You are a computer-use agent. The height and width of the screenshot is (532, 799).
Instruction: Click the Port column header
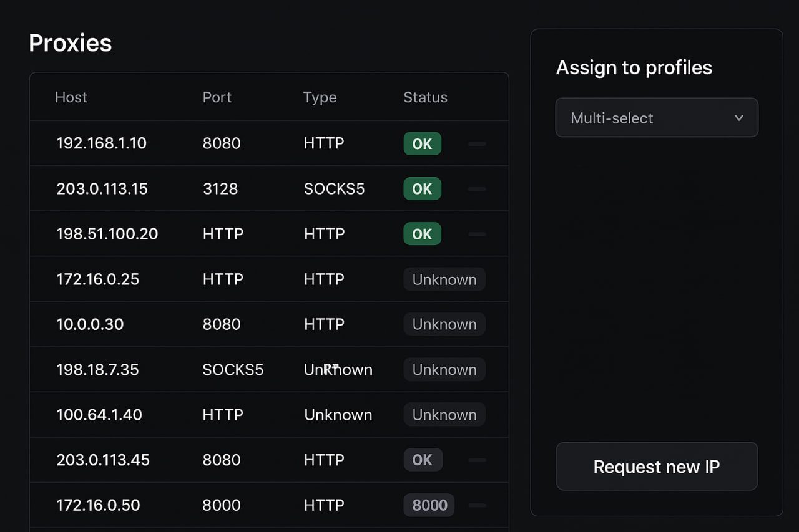217,97
